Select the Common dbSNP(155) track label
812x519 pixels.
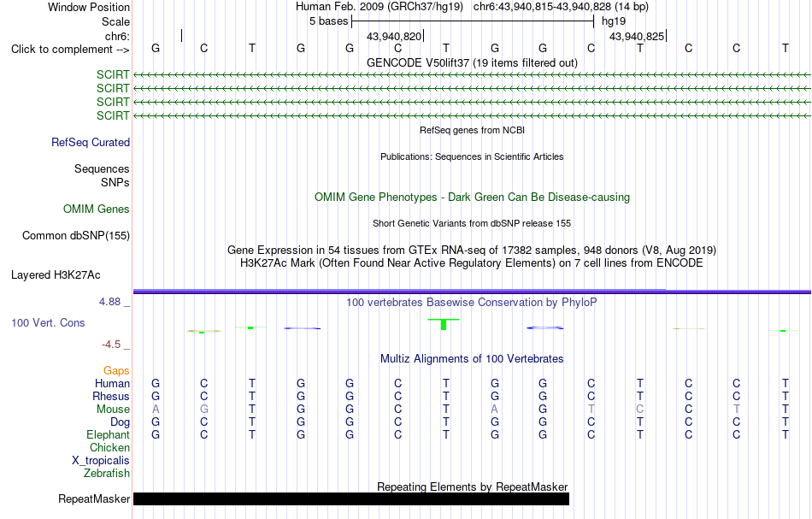coord(76,236)
